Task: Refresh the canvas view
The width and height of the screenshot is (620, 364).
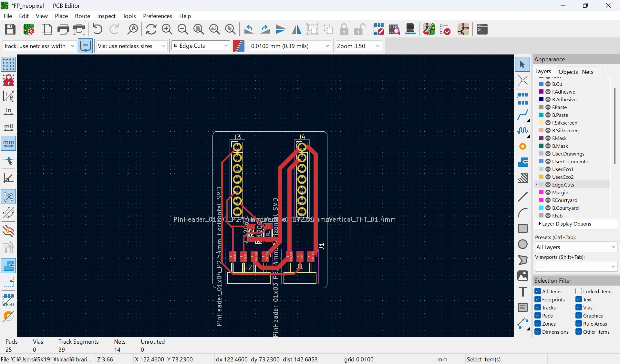Action: pos(151,29)
